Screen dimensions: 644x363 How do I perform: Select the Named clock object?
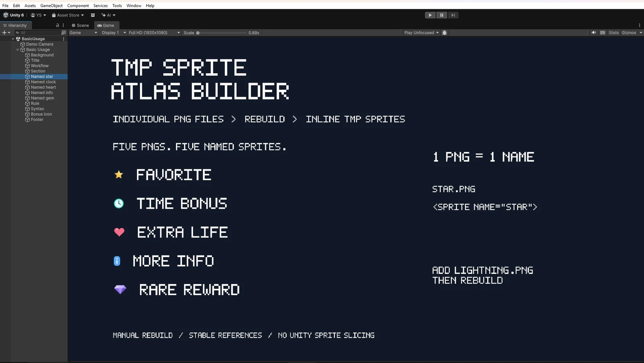tap(43, 82)
